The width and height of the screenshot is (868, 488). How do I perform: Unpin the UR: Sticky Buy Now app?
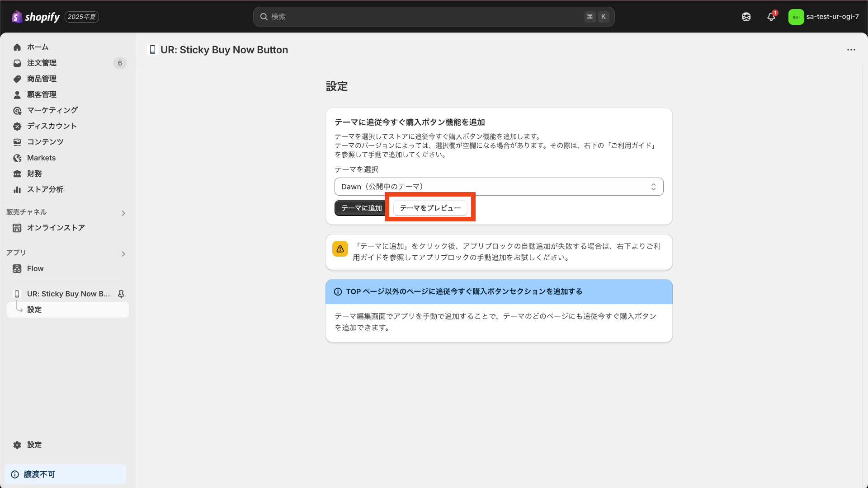121,294
